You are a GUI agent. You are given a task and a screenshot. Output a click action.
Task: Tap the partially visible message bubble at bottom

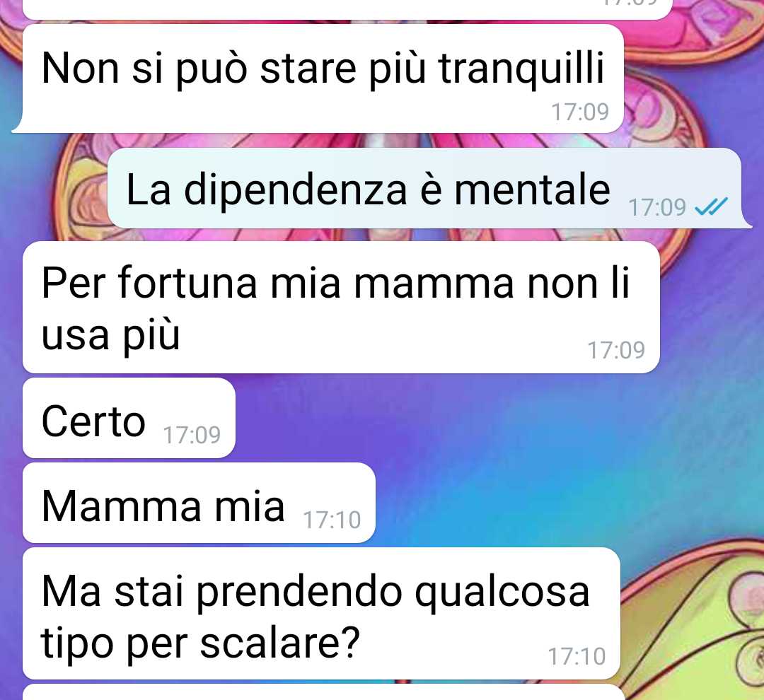324,692
